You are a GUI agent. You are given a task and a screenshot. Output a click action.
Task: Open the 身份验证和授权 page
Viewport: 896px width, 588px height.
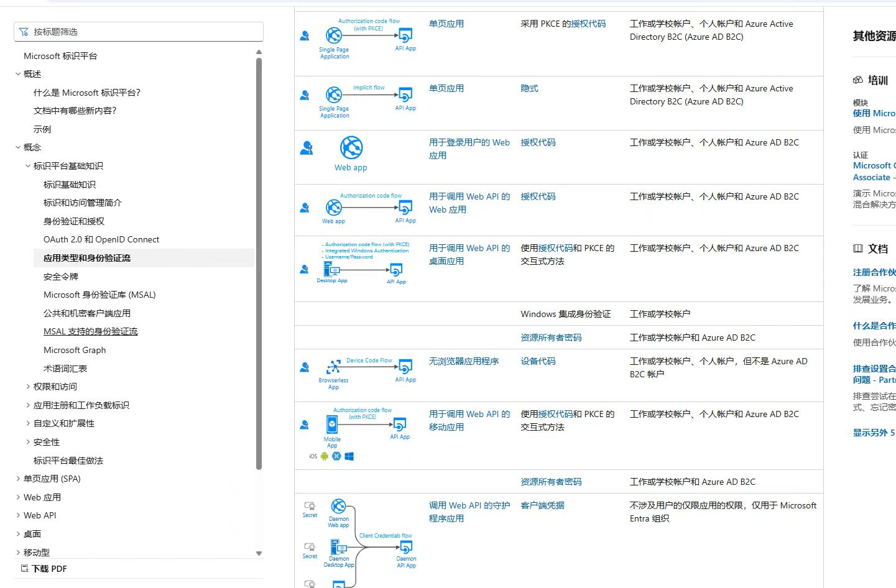(74, 221)
